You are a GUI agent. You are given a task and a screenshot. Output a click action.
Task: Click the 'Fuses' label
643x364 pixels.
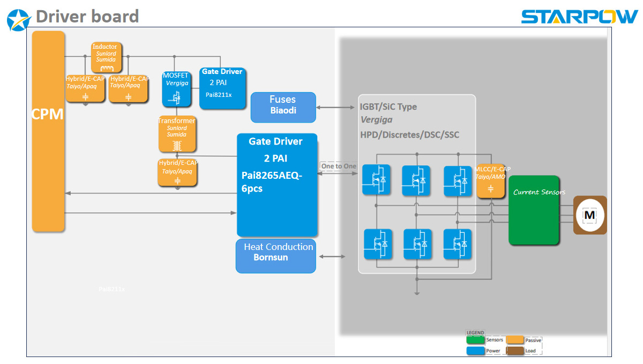[282, 100]
